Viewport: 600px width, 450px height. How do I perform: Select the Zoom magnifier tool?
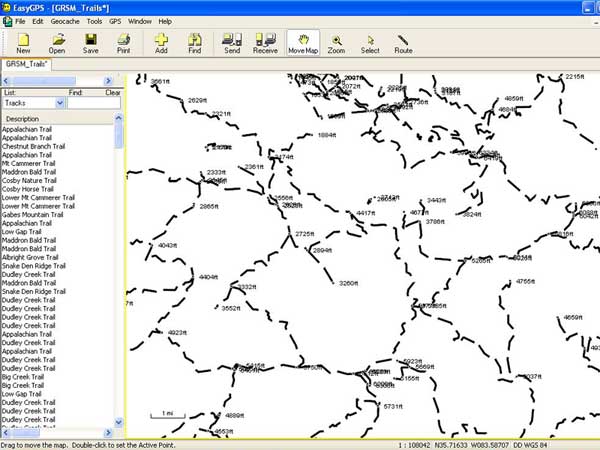[336, 43]
